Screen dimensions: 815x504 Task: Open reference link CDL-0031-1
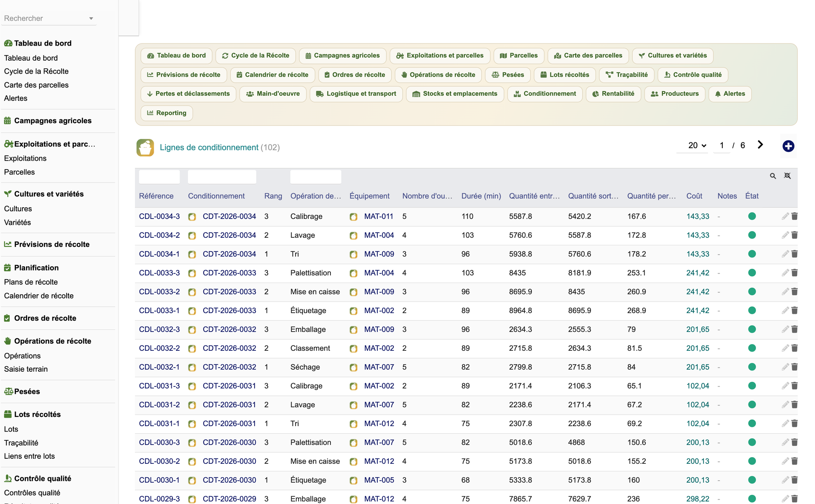[x=159, y=424]
